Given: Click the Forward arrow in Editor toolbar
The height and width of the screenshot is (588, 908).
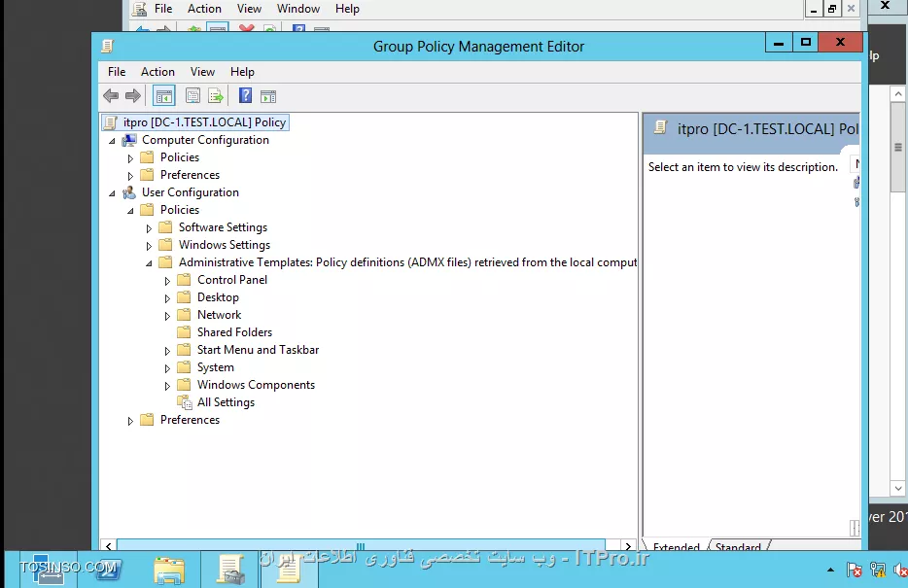Looking at the screenshot, I should [x=133, y=96].
